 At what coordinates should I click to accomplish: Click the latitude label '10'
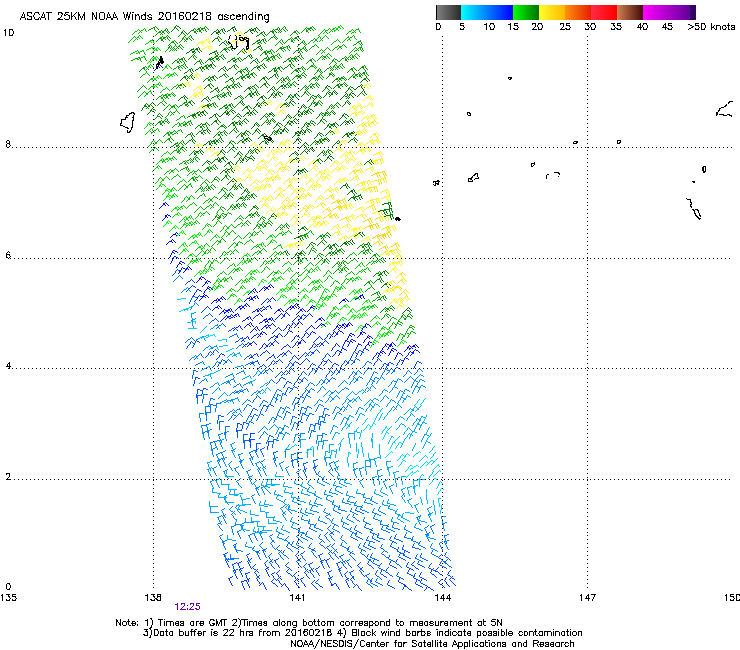[x=8, y=33]
